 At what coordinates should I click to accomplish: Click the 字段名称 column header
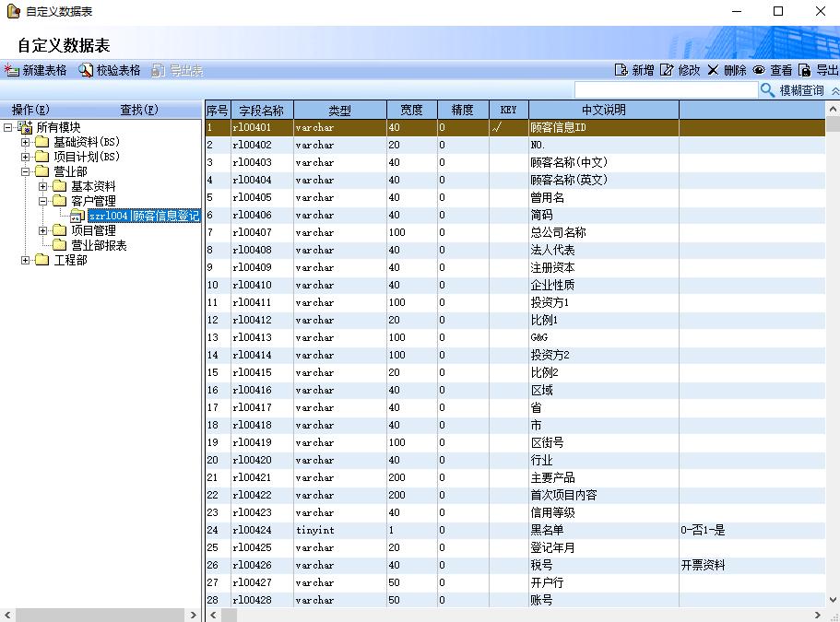(262, 110)
